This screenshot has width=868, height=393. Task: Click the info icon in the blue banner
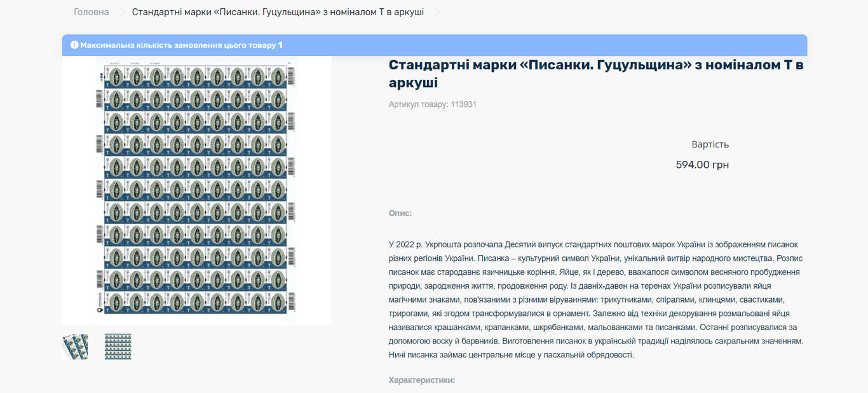point(76,45)
